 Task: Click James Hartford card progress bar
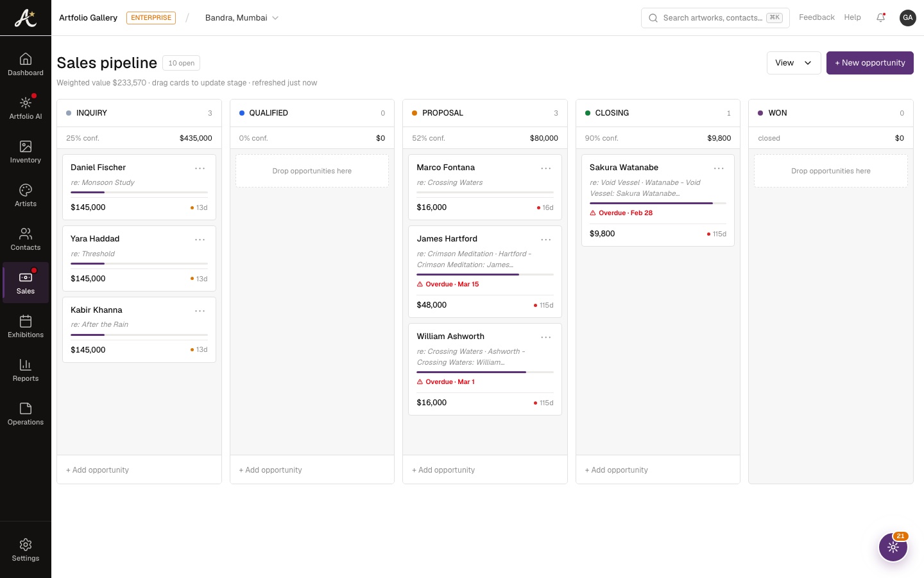coord(485,274)
